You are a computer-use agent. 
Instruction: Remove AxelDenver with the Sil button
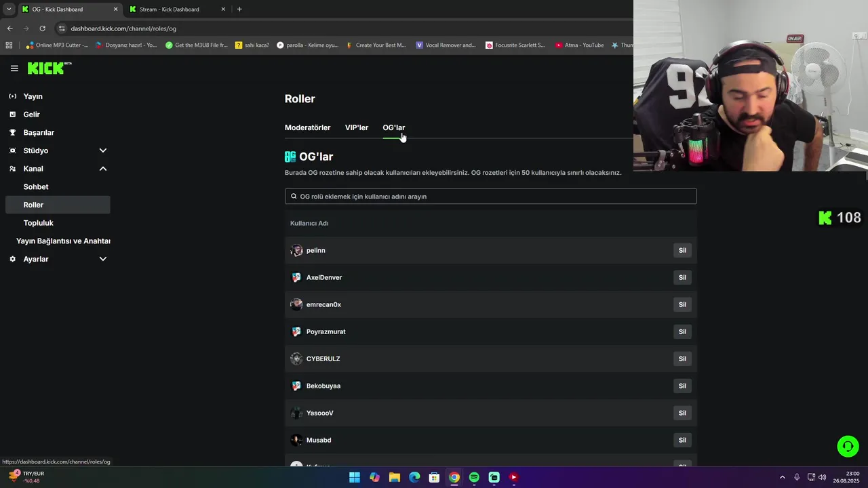[682, 277]
